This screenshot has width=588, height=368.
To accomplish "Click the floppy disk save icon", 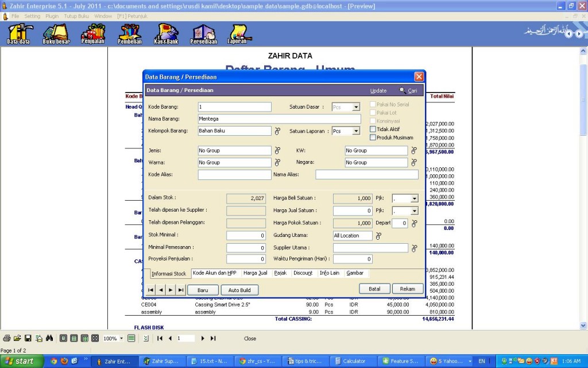I will click(28, 338).
